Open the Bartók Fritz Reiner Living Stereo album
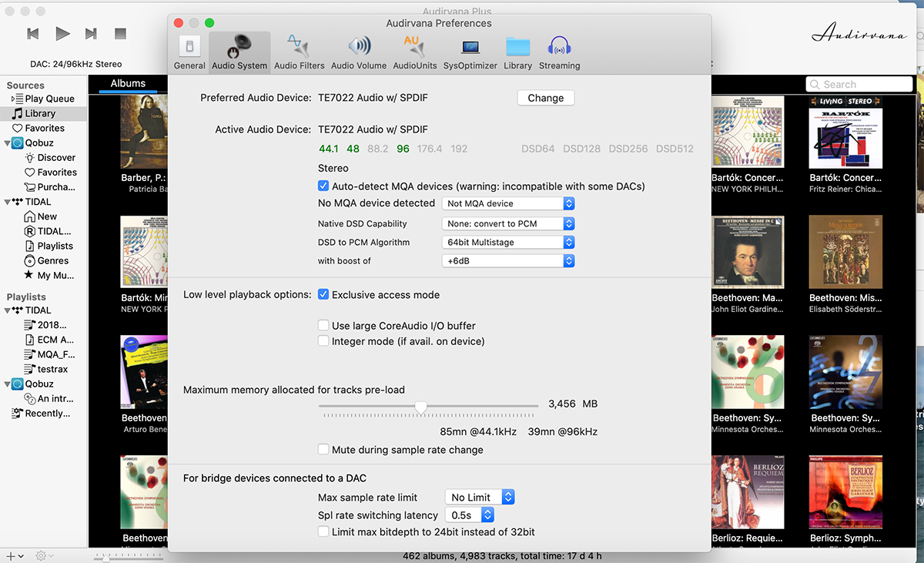 point(845,132)
